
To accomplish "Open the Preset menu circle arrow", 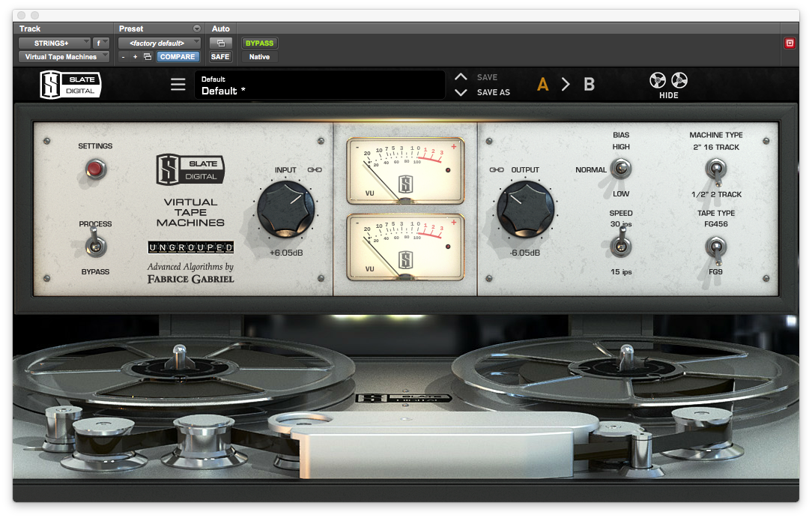I will tap(197, 28).
